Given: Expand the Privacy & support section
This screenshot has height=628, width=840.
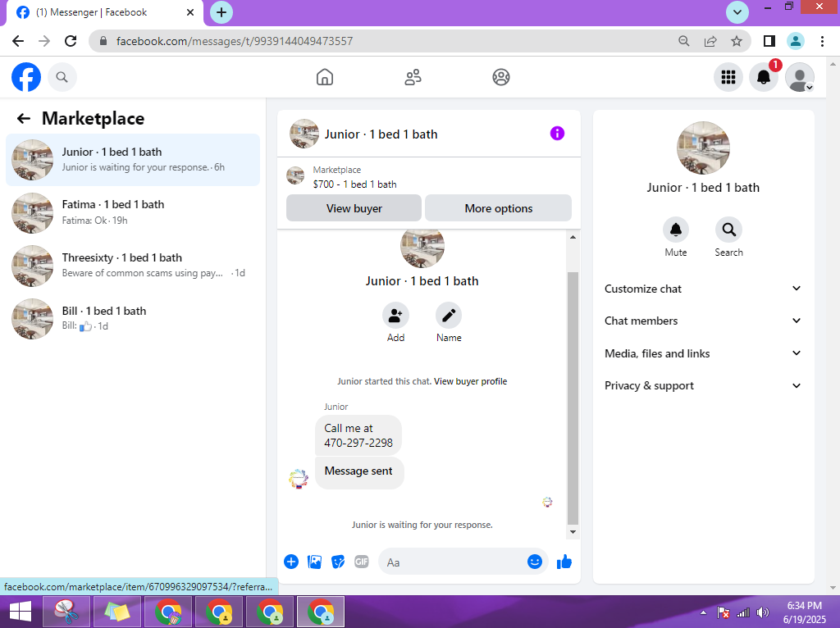Looking at the screenshot, I should (703, 385).
